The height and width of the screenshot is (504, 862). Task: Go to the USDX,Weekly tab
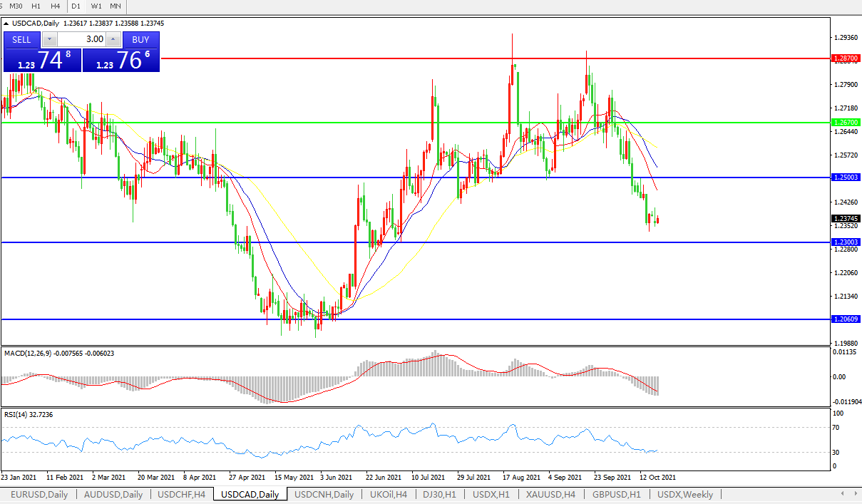(684, 494)
